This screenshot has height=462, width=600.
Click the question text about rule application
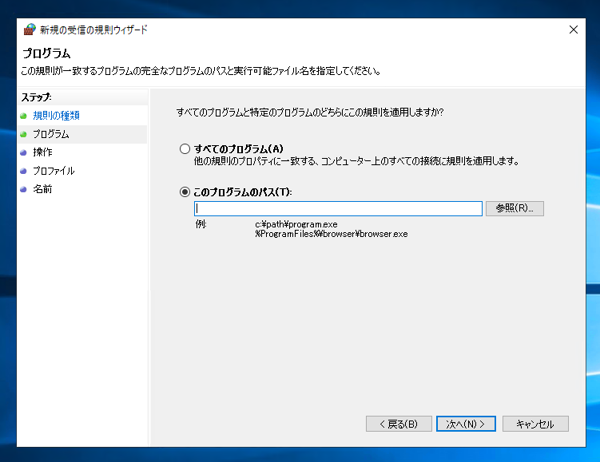(x=310, y=113)
